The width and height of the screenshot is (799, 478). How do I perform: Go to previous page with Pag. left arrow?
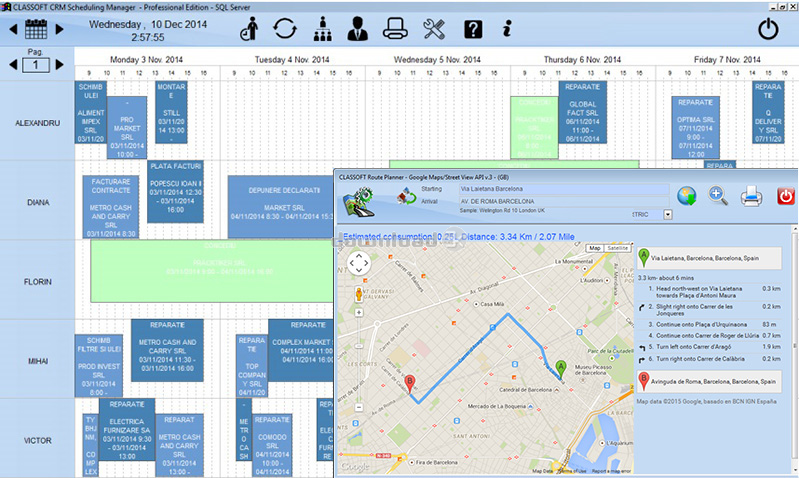click(13, 65)
